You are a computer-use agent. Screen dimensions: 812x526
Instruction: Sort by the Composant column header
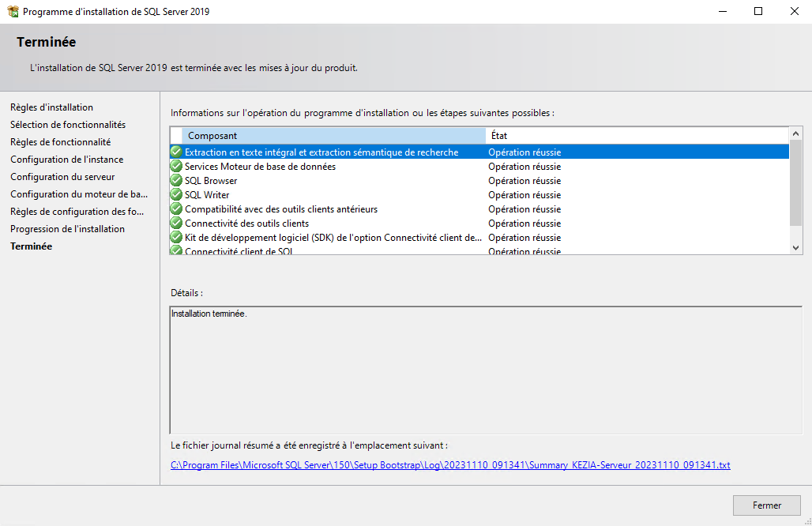pos(333,136)
